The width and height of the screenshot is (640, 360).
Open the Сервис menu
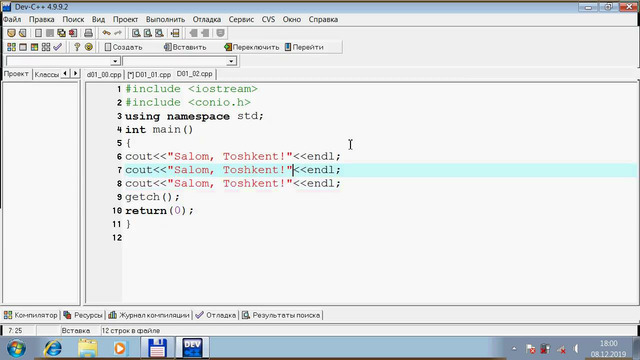241,19
